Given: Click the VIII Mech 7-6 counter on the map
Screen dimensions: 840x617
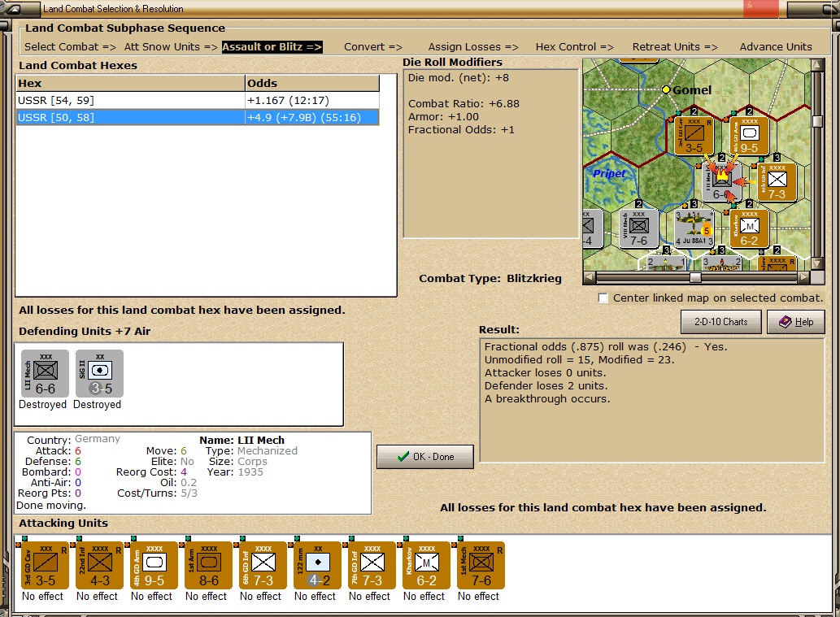Looking at the screenshot, I should coord(638,228).
